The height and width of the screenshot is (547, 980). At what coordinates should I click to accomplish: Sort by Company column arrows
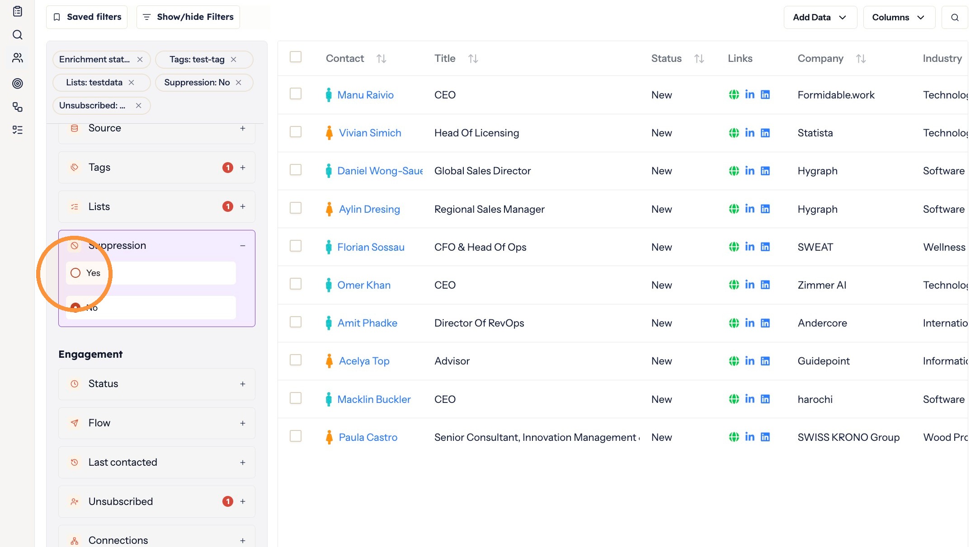(x=861, y=59)
